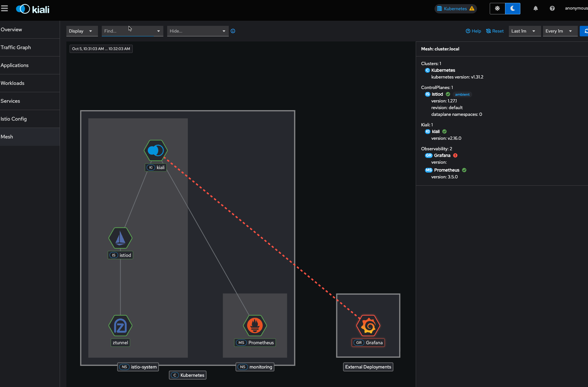This screenshot has width=588, height=387.
Task: Open the anonymous user menu
Action: 576,8
